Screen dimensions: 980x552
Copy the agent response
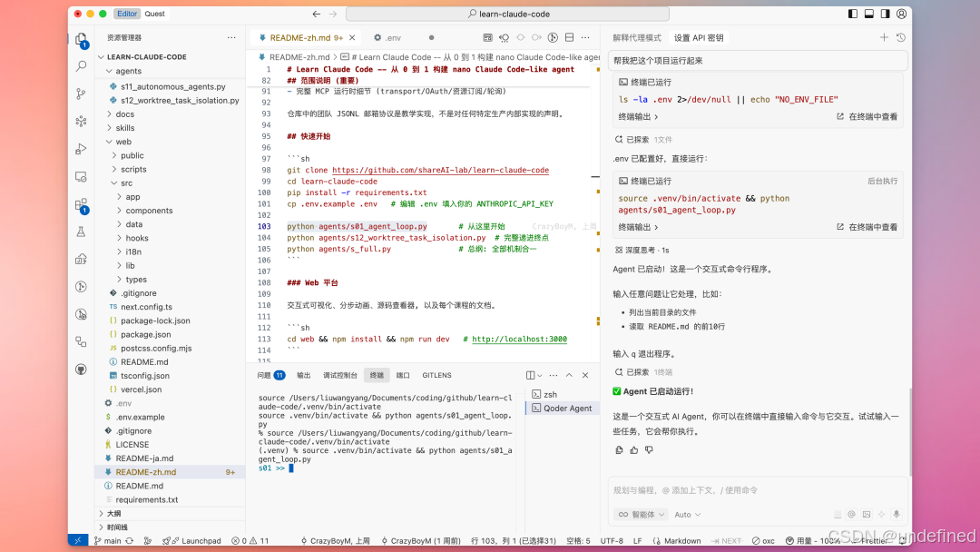click(620, 449)
